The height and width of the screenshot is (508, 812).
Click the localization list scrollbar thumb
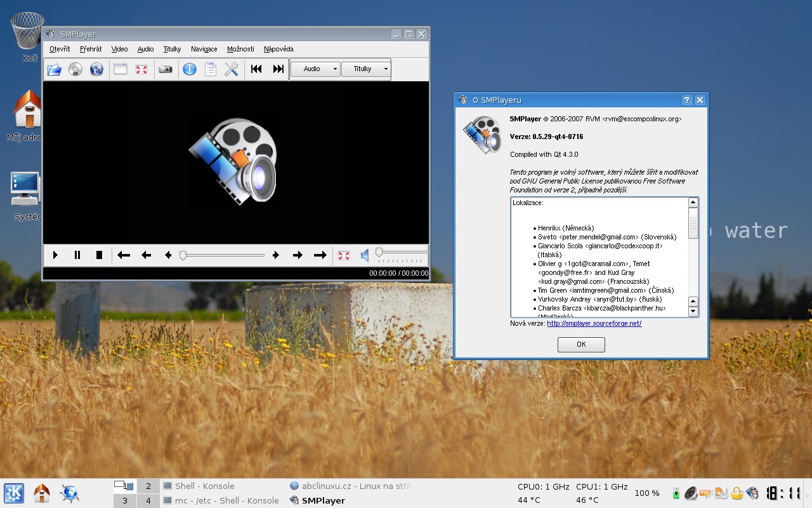click(693, 224)
